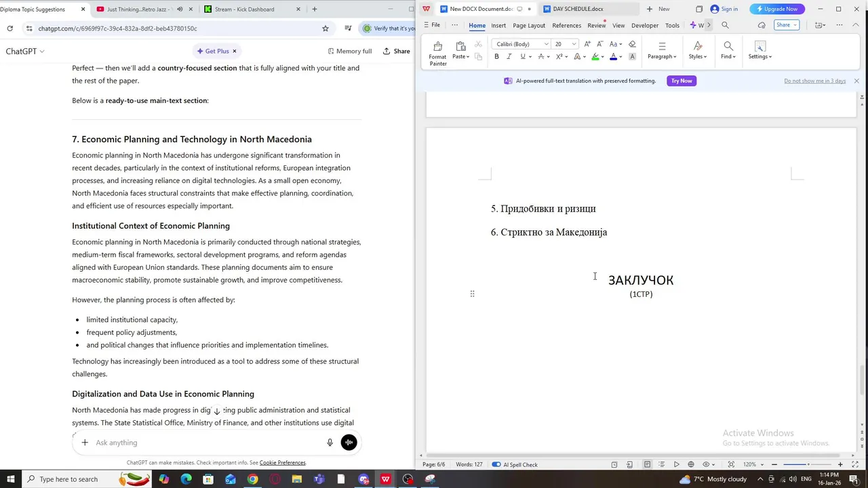Viewport: 868px width, 488px height.
Task: Click Sign in in WPS
Action: click(724, 9)
